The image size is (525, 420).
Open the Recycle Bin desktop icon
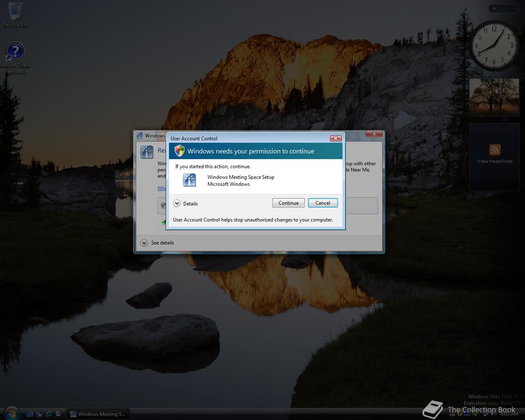15,14
